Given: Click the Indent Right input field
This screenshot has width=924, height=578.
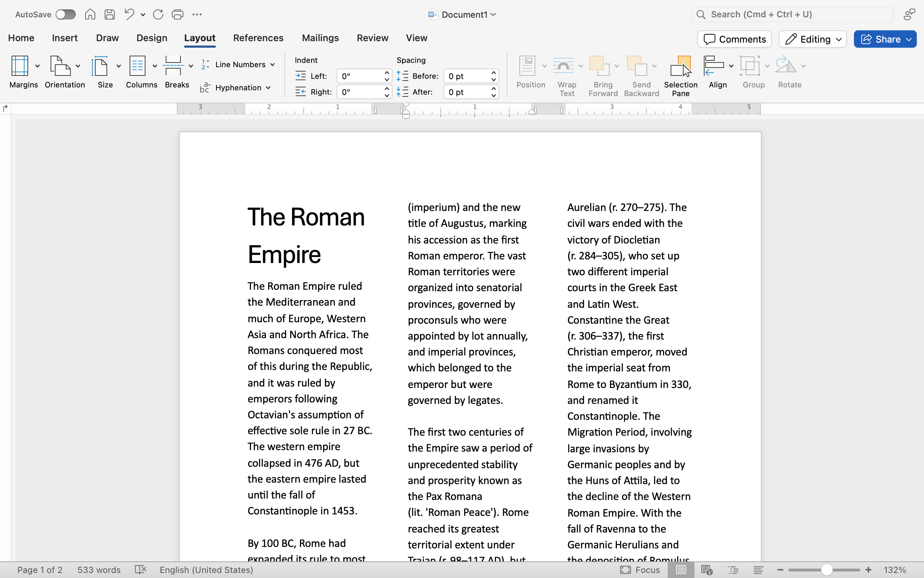Looking at the screenshot, I should coord(359,92).
